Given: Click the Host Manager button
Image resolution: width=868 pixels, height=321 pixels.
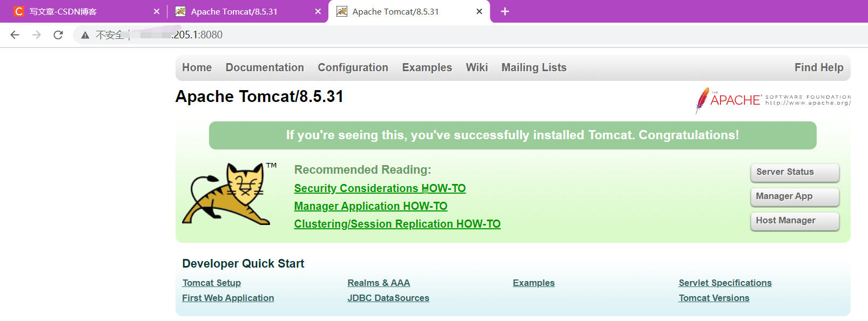Looking at the screenshot, I should 795,221.
